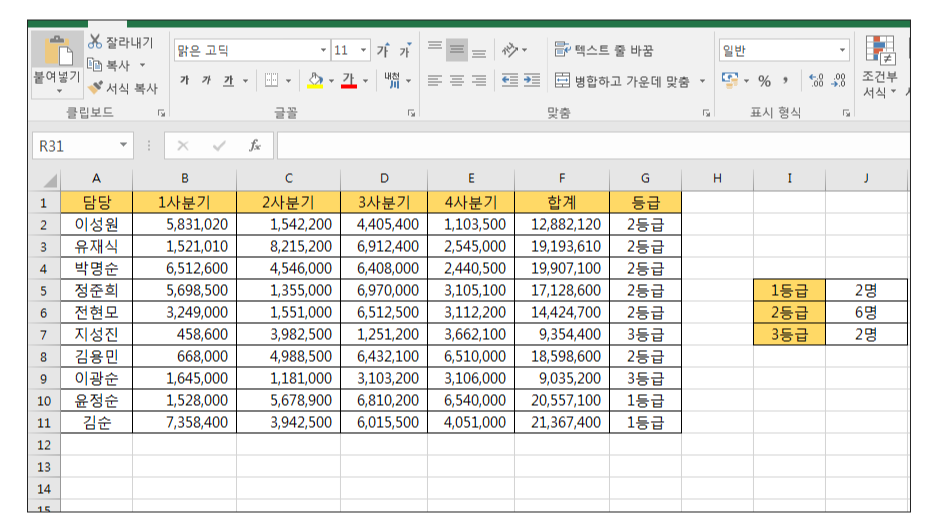Viewport: 942px width, 530px height.
Task: Click the Paste (붙여넣기) clipboard icon
Action: pos(58,50)
